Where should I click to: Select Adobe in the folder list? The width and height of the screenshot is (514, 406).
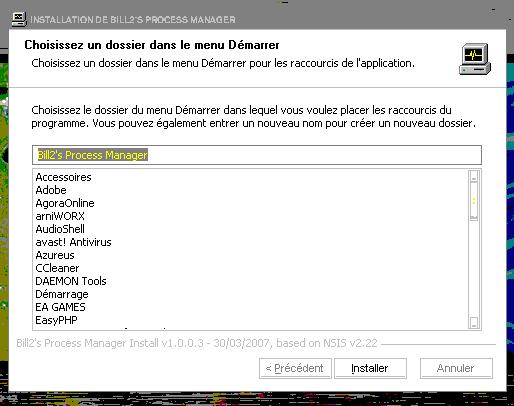tap(51, 190)
